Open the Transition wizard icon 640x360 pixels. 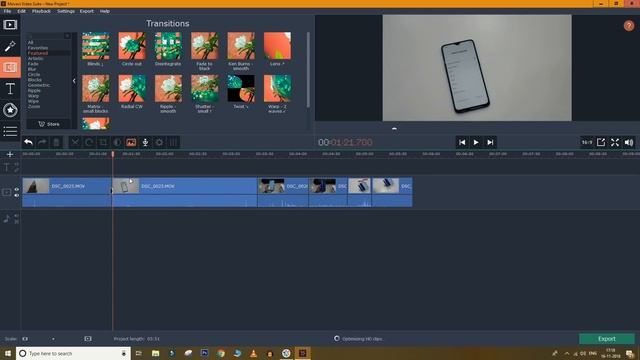tap(131, 142)
